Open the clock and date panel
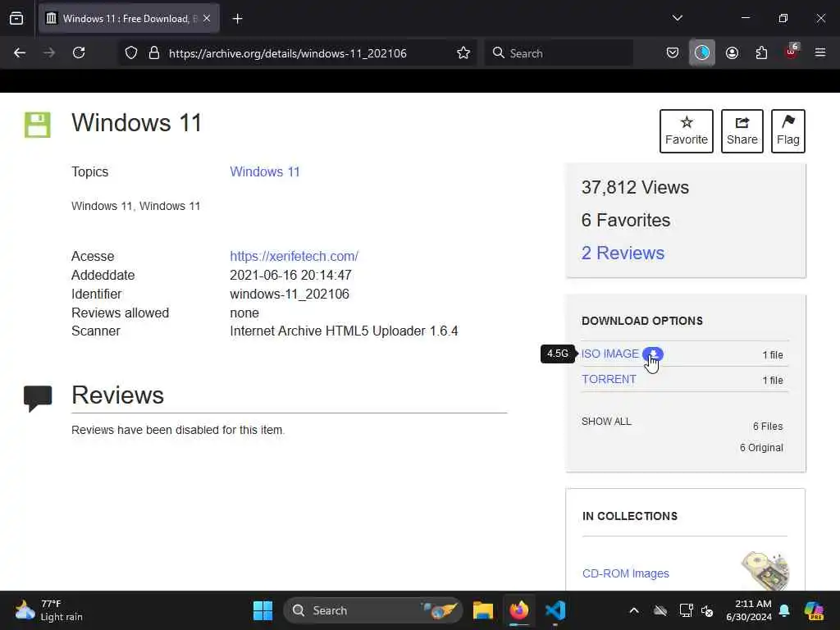This screenshot has width=840, height=630. [x=748, y=610]
